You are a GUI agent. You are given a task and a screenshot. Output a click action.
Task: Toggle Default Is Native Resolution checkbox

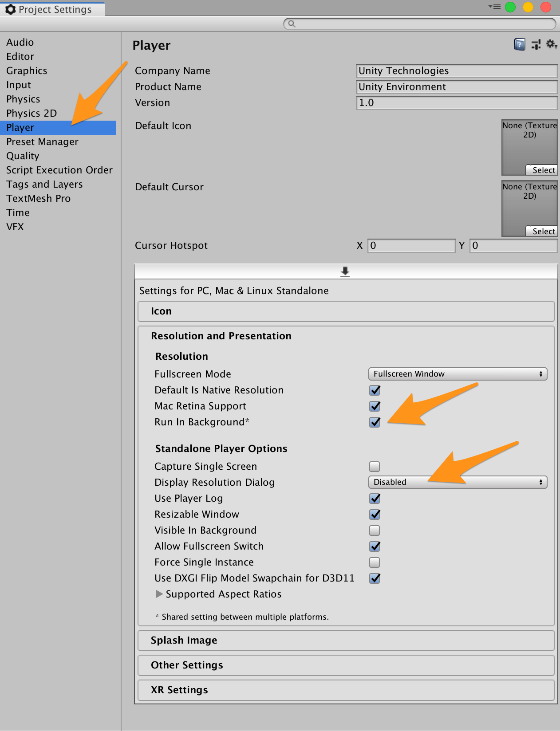375,390
